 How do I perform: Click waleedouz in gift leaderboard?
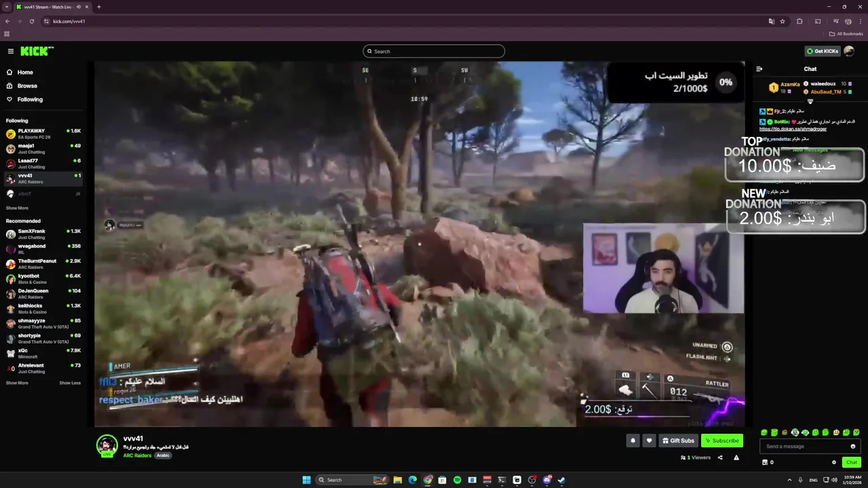823,84
